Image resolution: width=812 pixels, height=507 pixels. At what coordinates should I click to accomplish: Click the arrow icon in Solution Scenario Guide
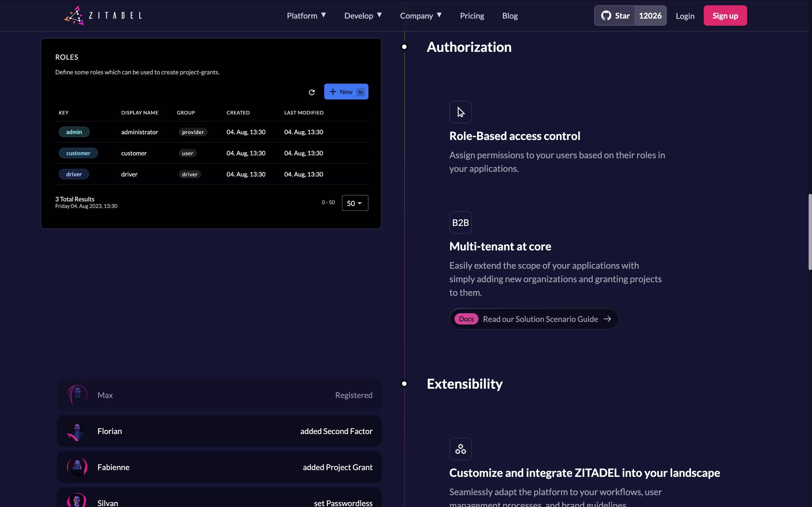pyautogui.click(x=607, y=319)
